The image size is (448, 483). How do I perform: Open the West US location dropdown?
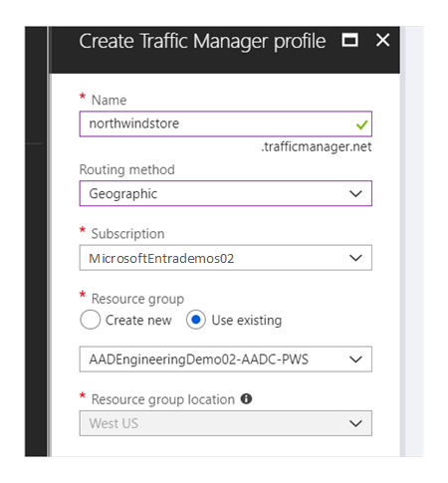[x=225, y=423]
